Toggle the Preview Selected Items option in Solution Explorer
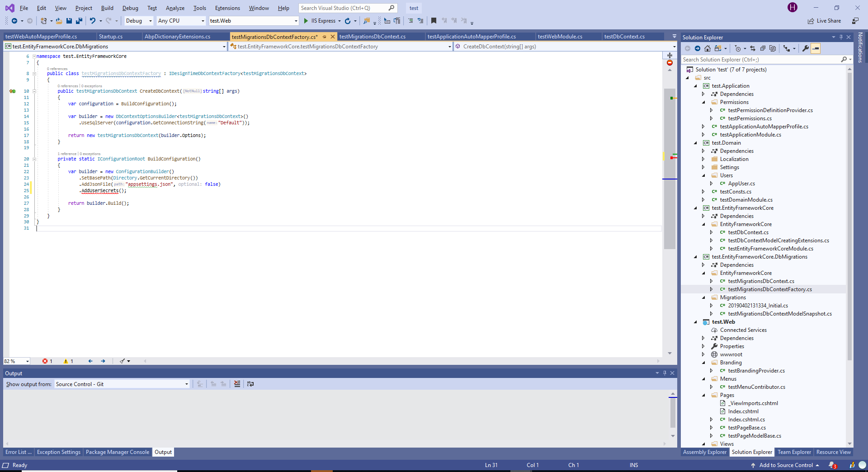This screenshot has height=472, width=868. tap(816, 48)
